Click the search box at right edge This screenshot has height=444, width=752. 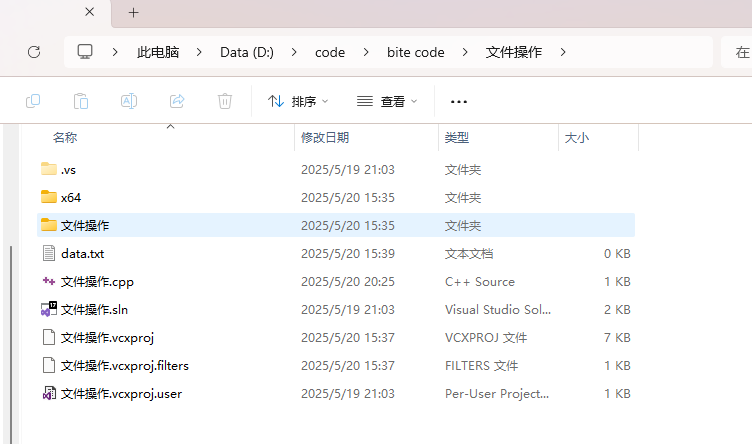(737, 52)
